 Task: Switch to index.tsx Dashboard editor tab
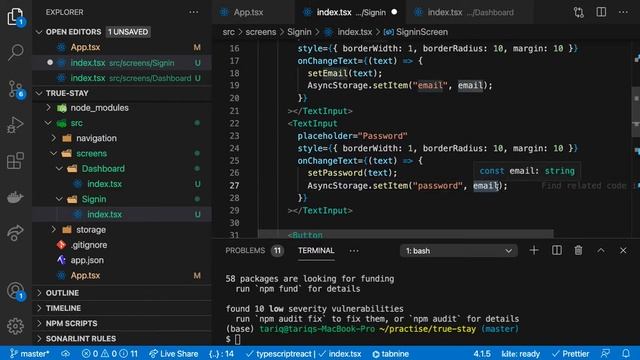[x=470, y=12]
